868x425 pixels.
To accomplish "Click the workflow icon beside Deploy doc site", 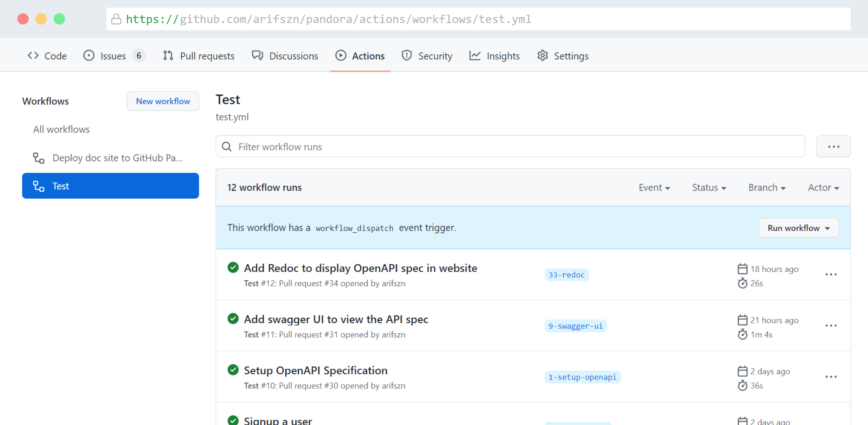I will coord(38,158).
